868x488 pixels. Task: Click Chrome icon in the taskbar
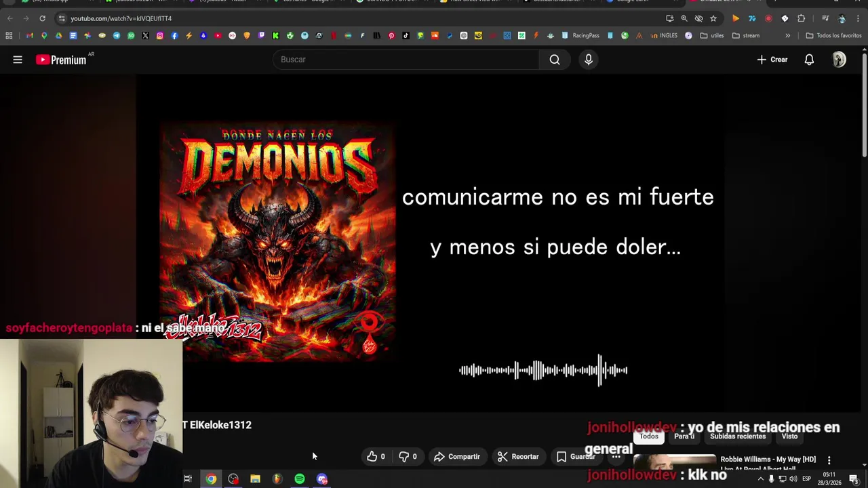(212, 479)
